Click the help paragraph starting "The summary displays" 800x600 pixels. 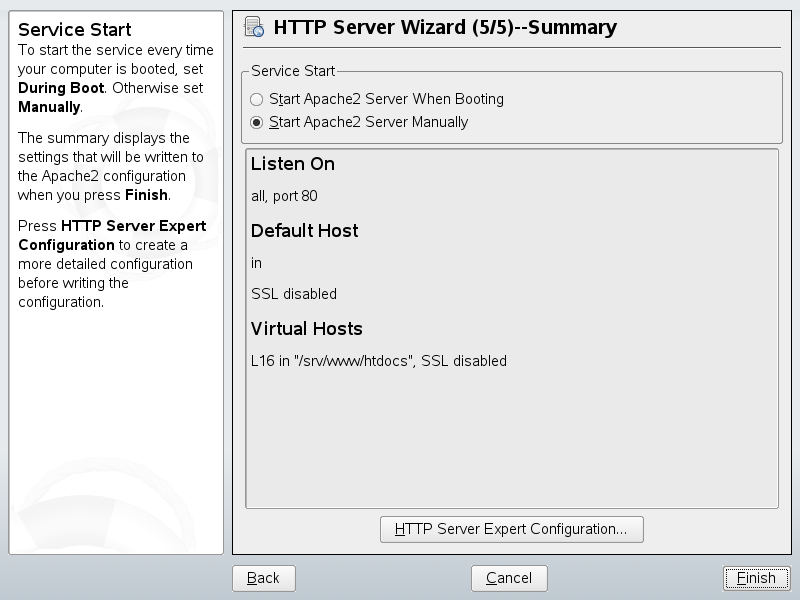pos(110,166)
